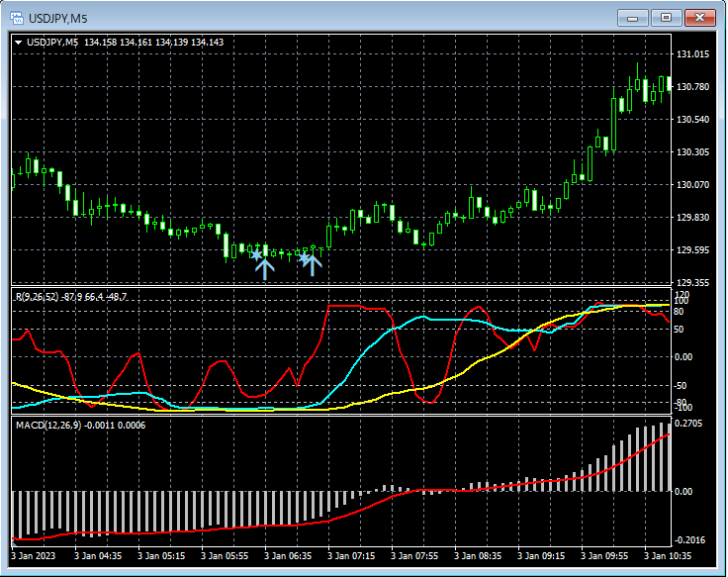The width and height of the screenshot is (728, 577).
Task: Click the 3 Jan 05:15 time label
Action: 161,555
